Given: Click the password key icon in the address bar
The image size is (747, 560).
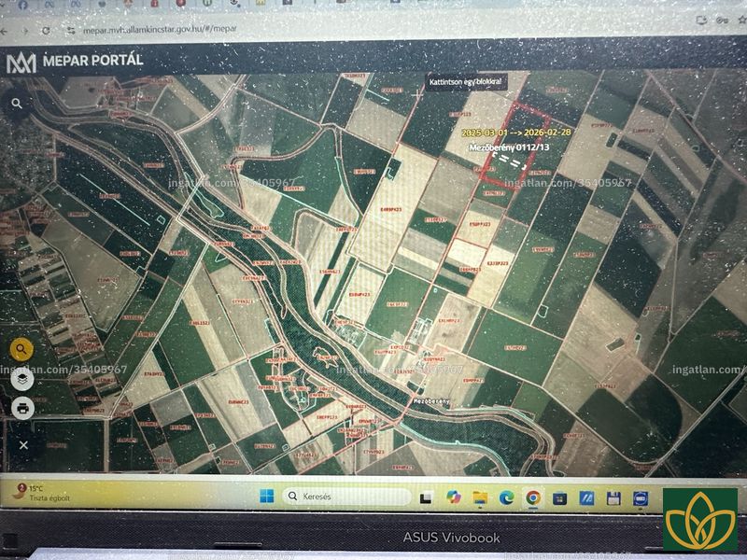Looking at the screenshot, I should pyautogui.click(x=722, y=20).
